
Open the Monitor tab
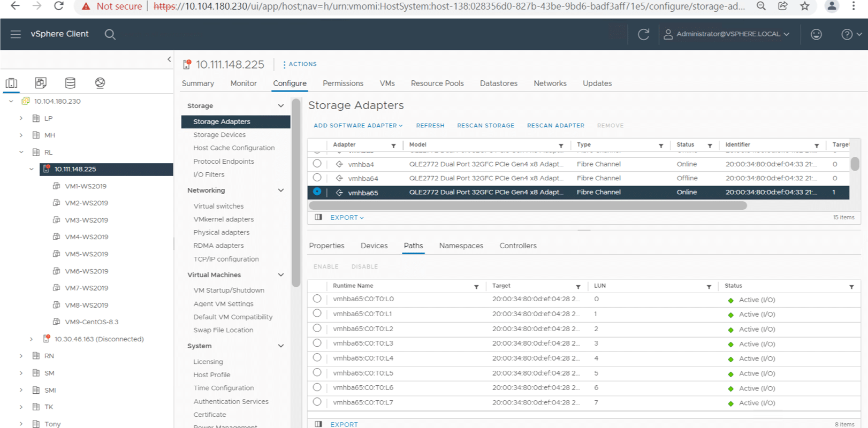[x=243, y=83]
